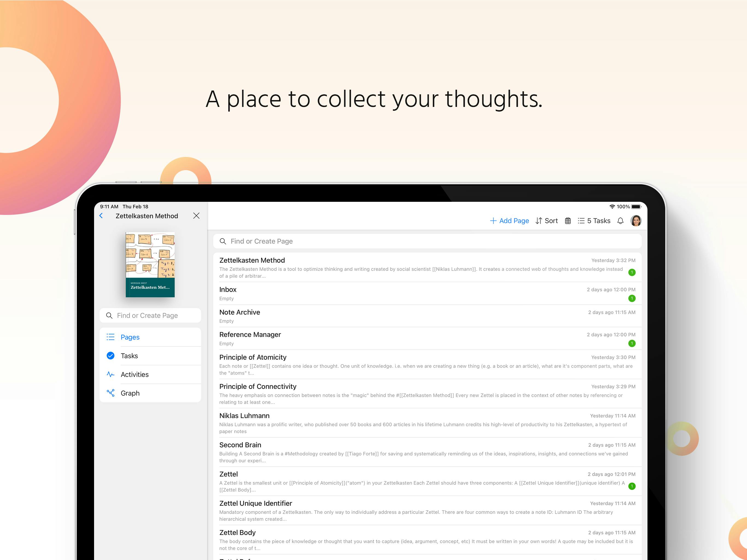Click the plus icon beside Add Page
This screenshot has height=560, width=747.
coord(493,221)
